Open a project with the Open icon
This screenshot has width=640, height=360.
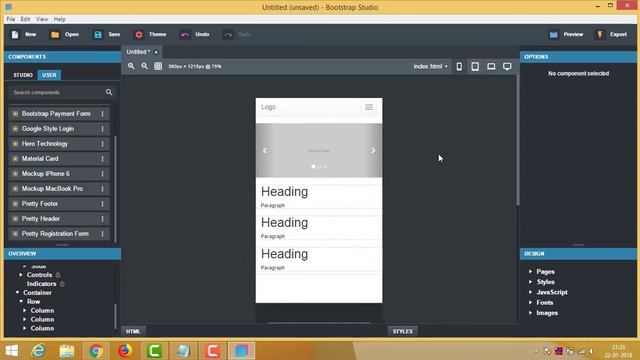(x=55, y=35)
